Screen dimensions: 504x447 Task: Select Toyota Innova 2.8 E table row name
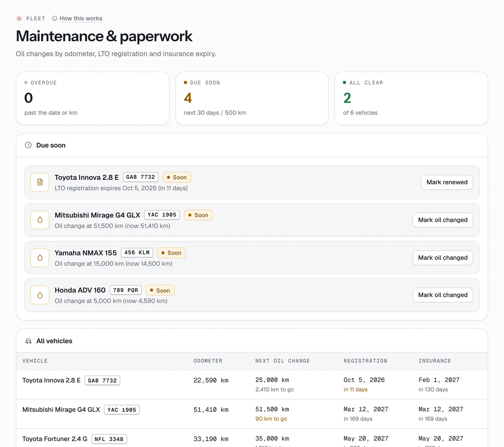click(51, 380)
